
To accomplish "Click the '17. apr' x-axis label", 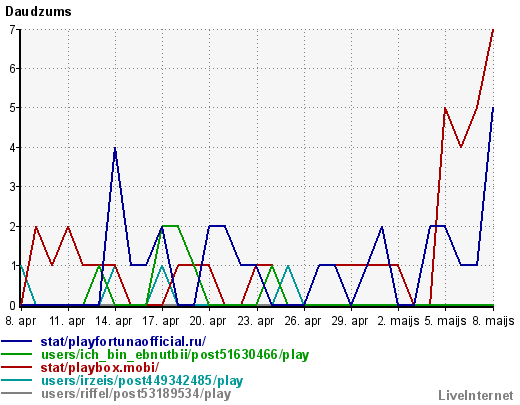I will pos(161,321).
